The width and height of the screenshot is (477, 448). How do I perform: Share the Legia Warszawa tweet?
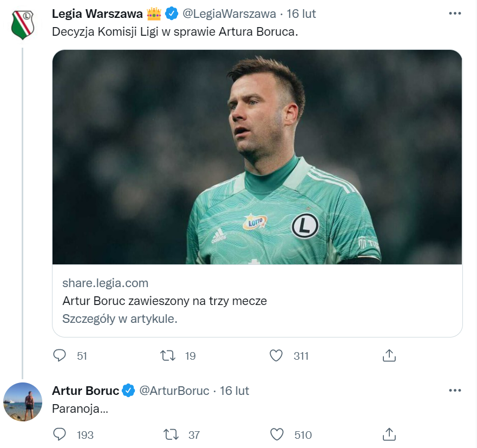(x=389, y=355)
